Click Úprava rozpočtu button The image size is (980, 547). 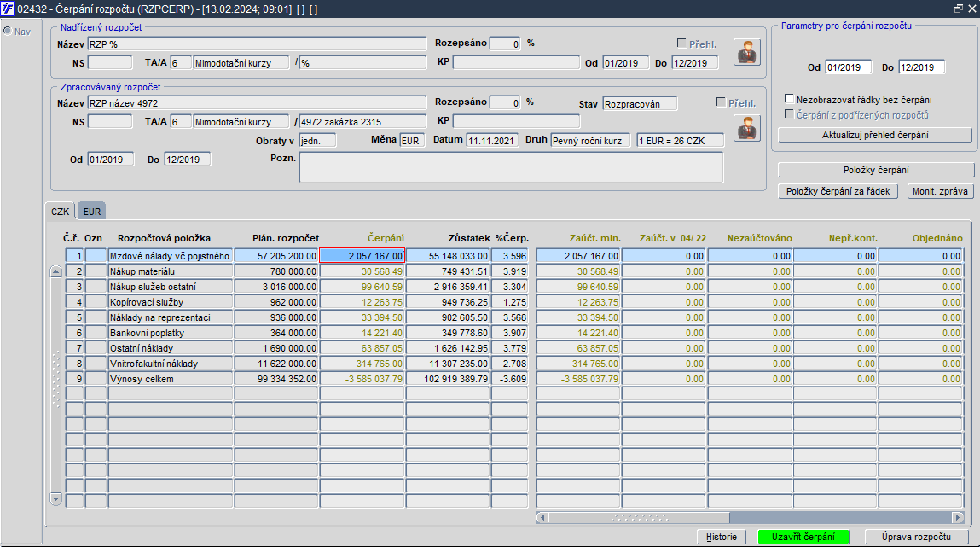pos(916,537)
